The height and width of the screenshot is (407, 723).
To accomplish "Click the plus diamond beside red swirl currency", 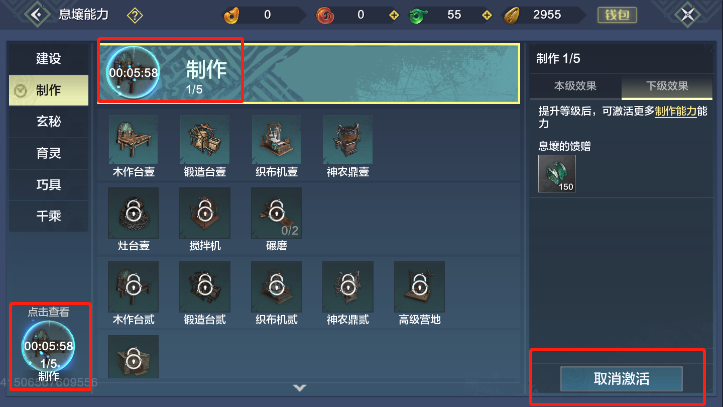I will [394, 16].
